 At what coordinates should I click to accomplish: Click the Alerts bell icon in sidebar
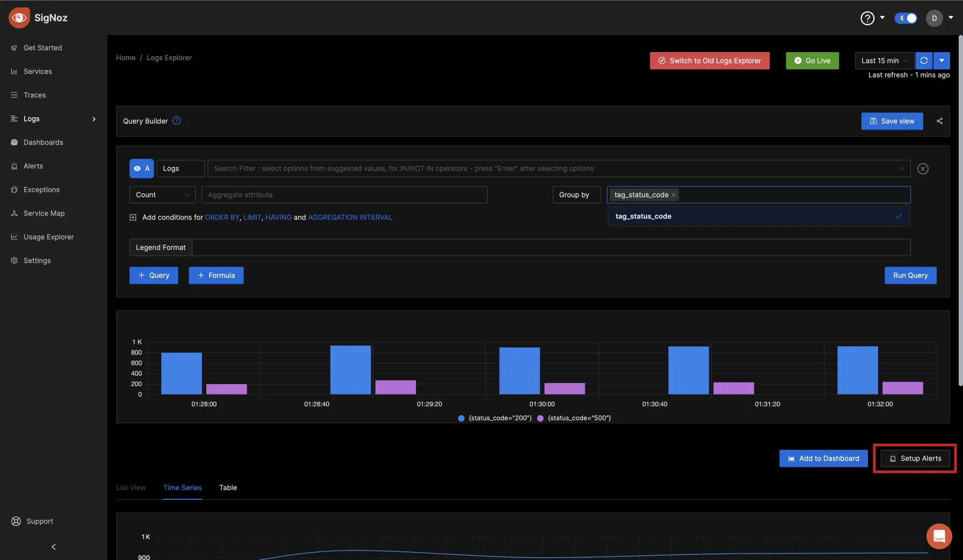(14, 166)
